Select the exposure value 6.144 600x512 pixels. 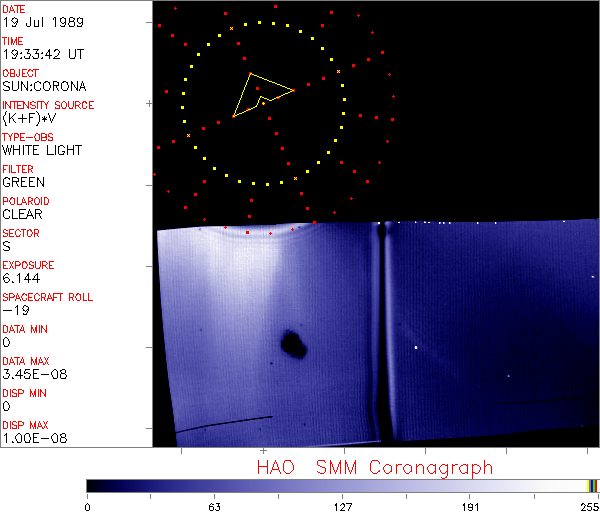(x=21, y=278)
